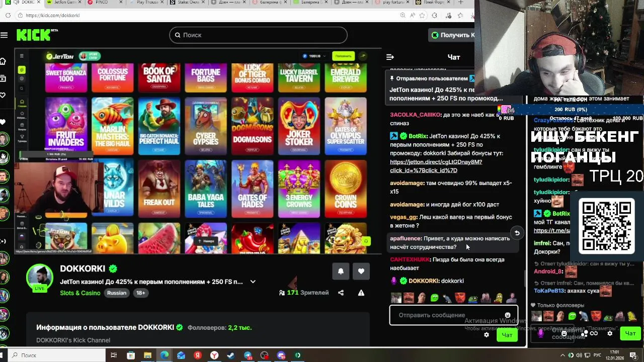Open JetTon casino side menu icon

[x=22, y=56]
